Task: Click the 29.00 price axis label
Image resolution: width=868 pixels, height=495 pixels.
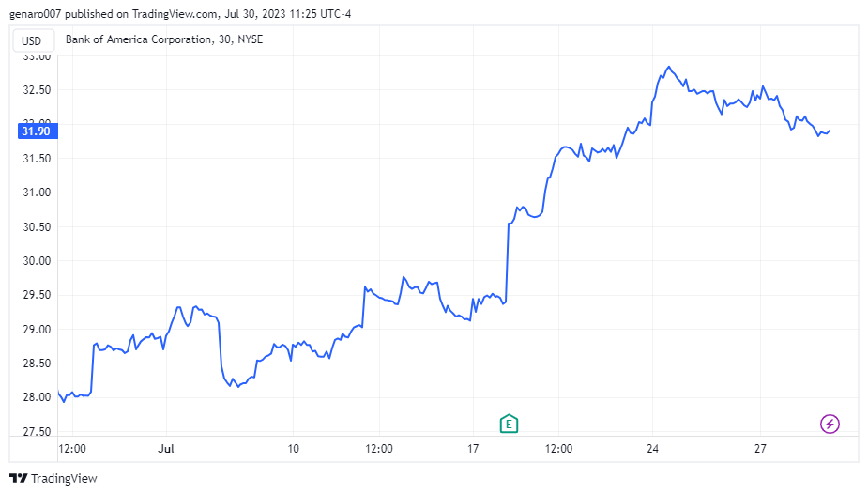Action: coord(37,330)
